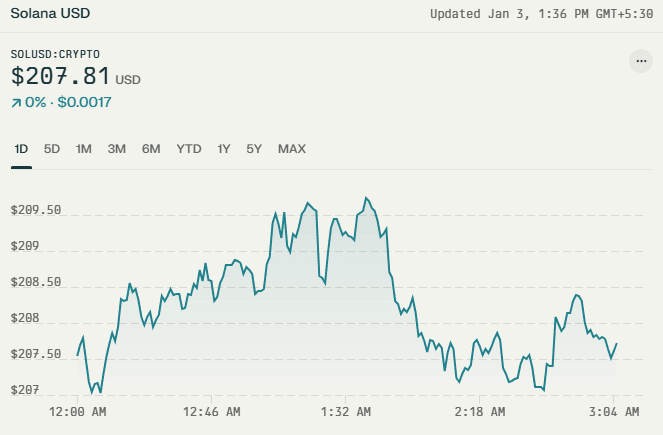Click the Updated Jan 3 timestamp text
663x435 pixels.
coord(542,14)
